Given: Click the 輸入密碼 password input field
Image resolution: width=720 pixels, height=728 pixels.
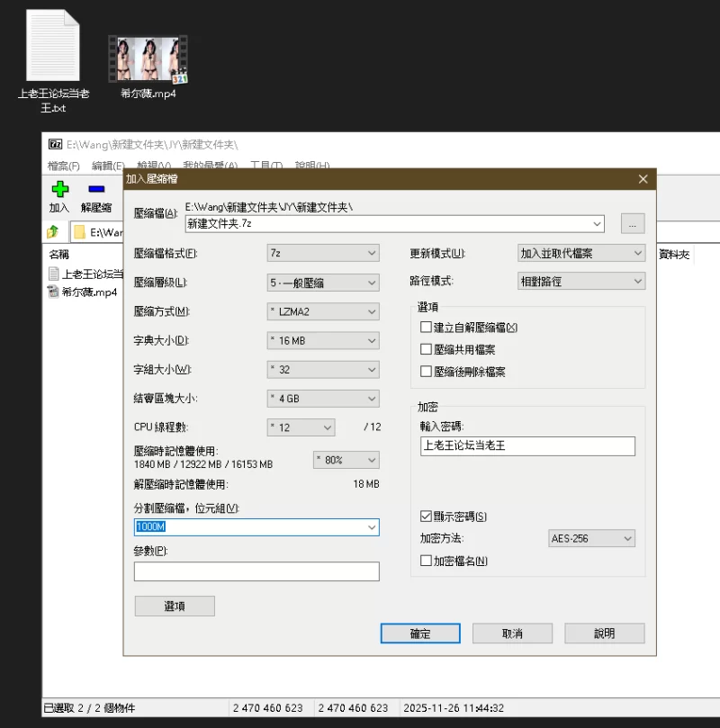Looking at the screenshot, I should pos(527,446).
